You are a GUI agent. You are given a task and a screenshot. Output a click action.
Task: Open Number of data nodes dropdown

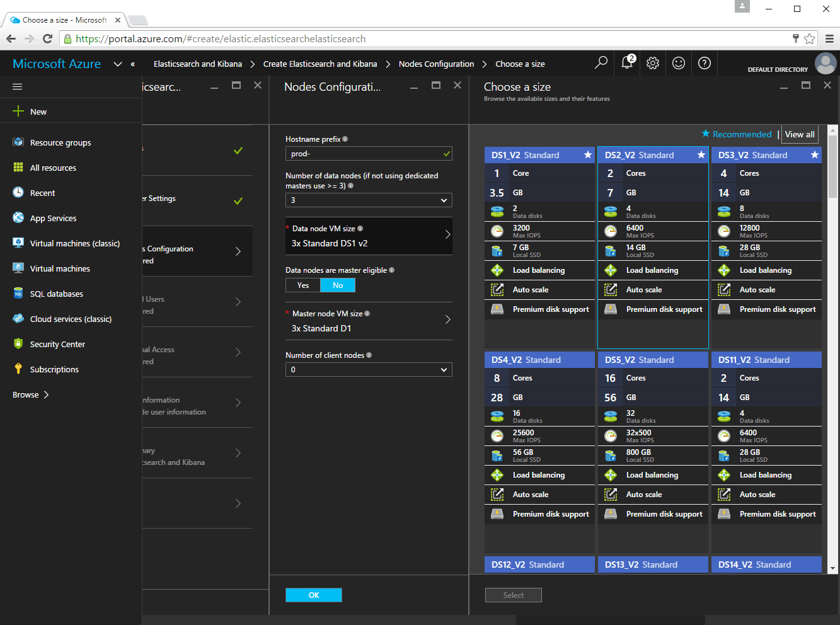point(369,200)
